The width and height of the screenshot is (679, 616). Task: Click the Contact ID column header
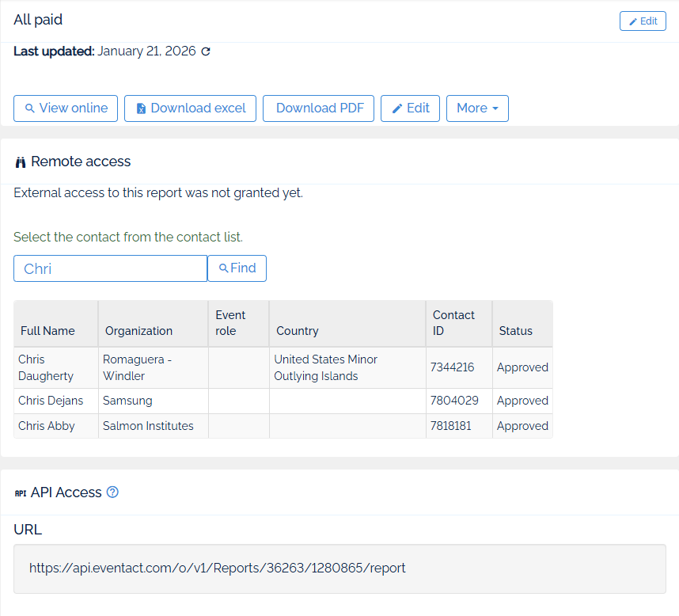click(x=453, y=323)
